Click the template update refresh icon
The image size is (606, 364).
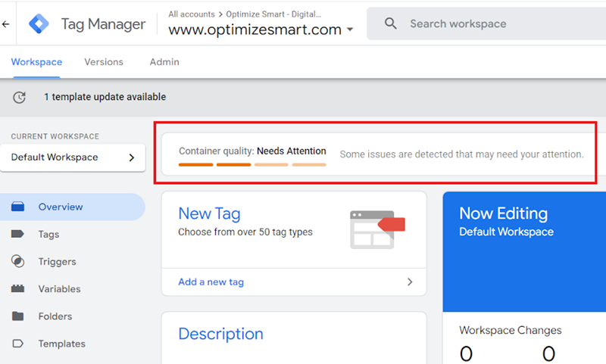point(20,98)
